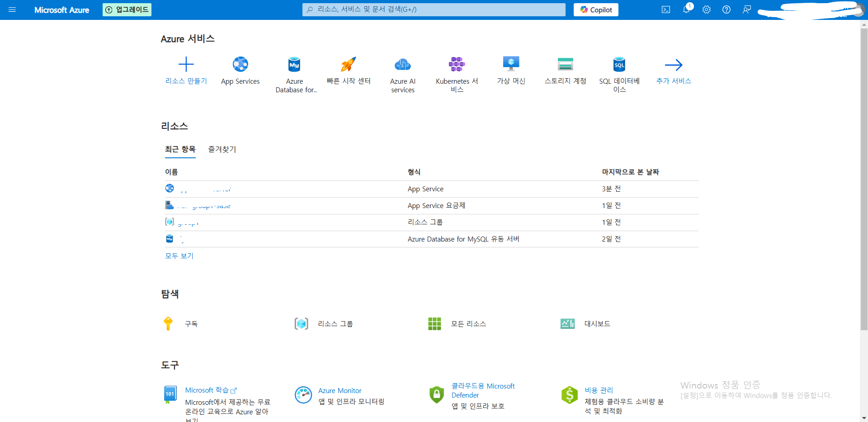Screen dimensions: 868x422
Task: Open the App Service 요금제 row icon
Action: 170,205
